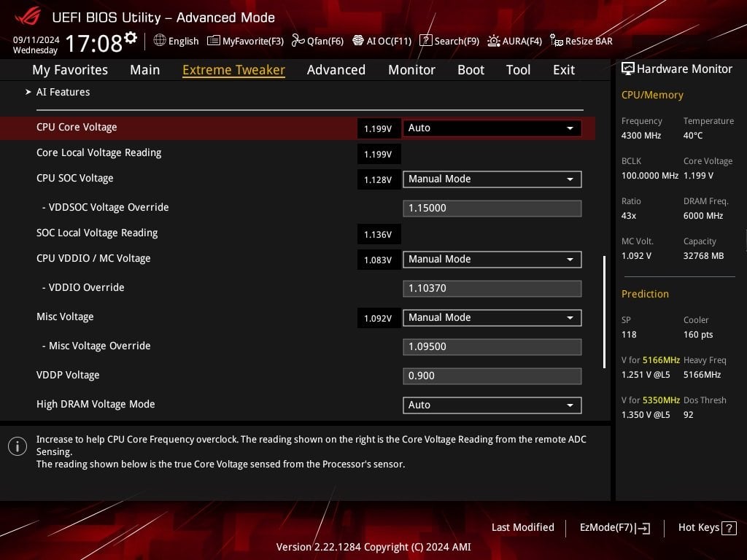
Task: Go to the Boot tab
Action: pyautogui.click(x=471, y=70)
